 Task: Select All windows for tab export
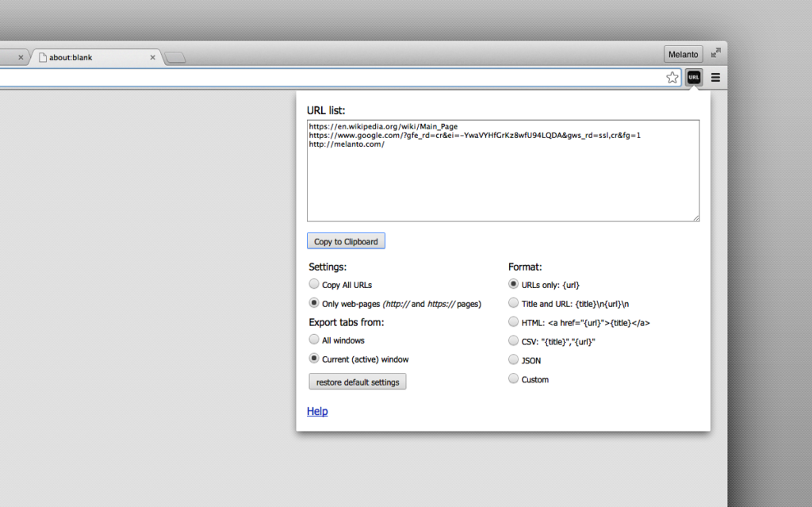pyautogui.click(x=315, y=340)
